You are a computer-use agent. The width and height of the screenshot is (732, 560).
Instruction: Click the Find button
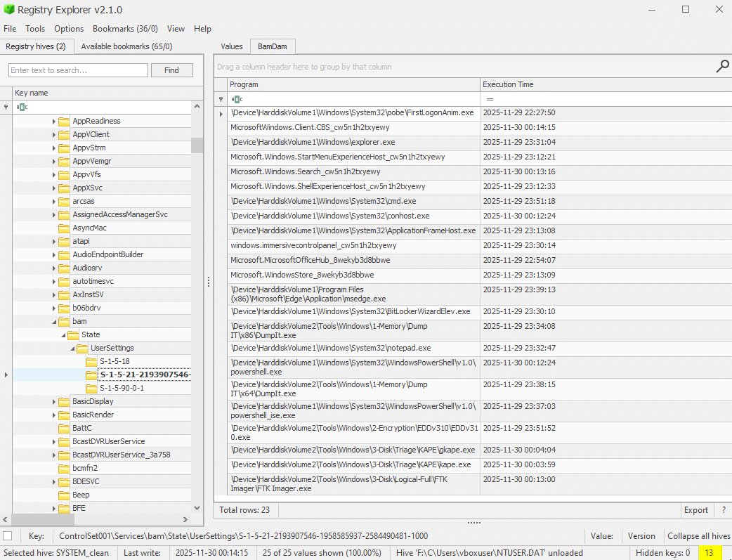[171, 70]
